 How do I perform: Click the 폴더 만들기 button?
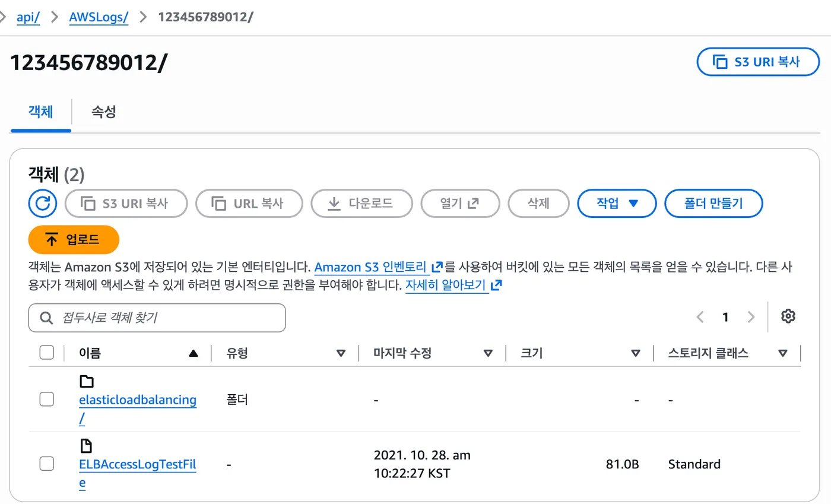point(713,204)
